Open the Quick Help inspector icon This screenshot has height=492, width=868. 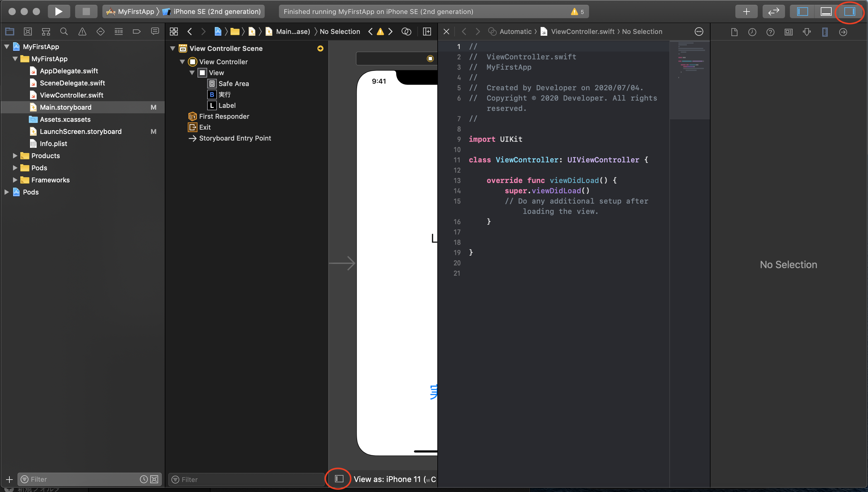click(x=770, y=32)
